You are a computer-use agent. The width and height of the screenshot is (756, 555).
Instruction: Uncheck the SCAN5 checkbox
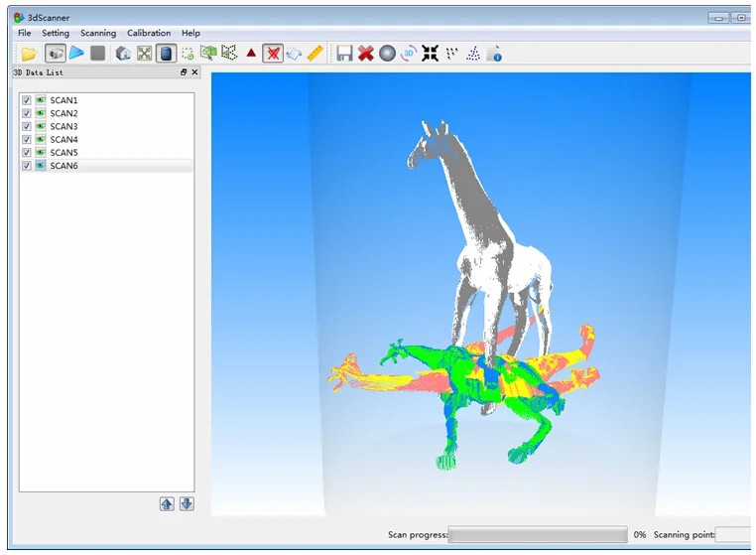(27, 152)
